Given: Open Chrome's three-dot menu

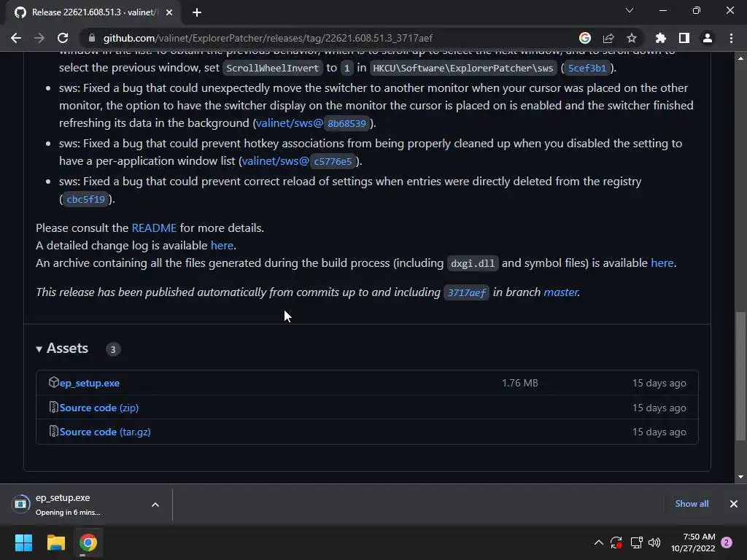Looking at the screenshot, I should coord(731,38).
